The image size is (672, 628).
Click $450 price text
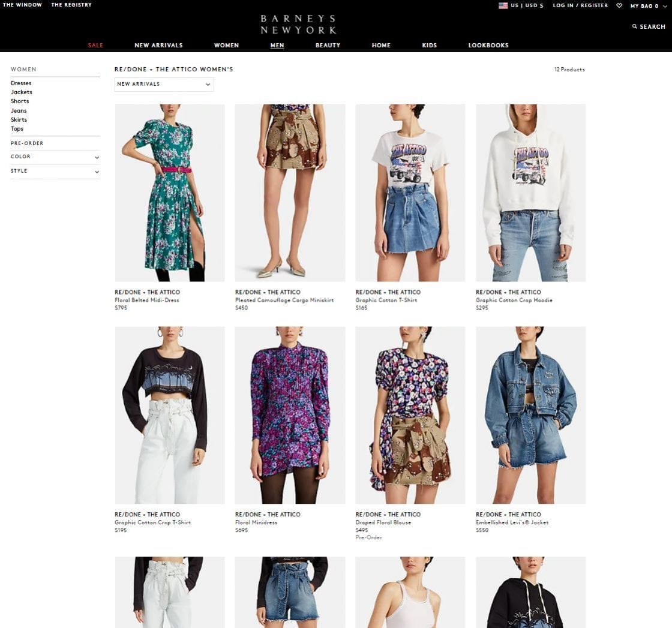click(241, 308)
